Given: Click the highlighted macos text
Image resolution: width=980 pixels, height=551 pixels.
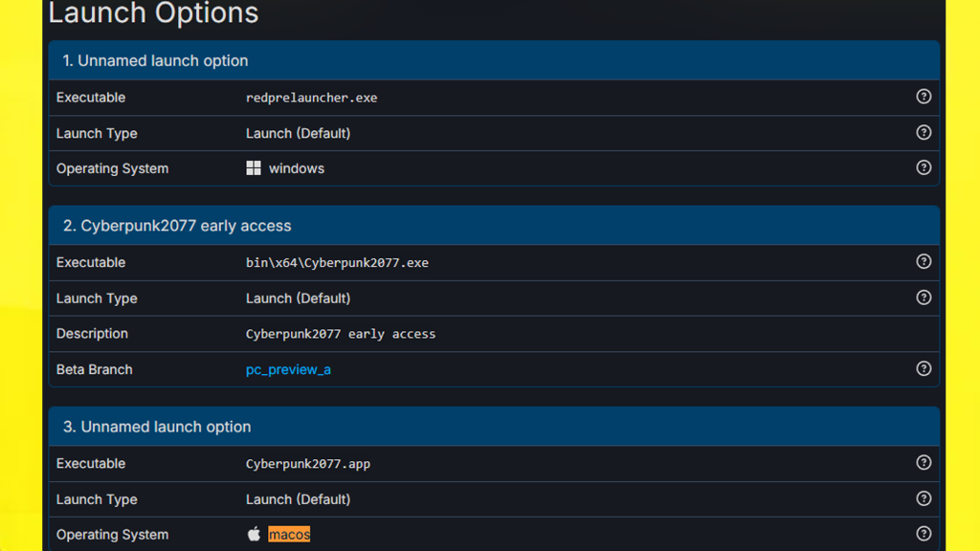Looking at the screenshot, I should pos(289,534).
